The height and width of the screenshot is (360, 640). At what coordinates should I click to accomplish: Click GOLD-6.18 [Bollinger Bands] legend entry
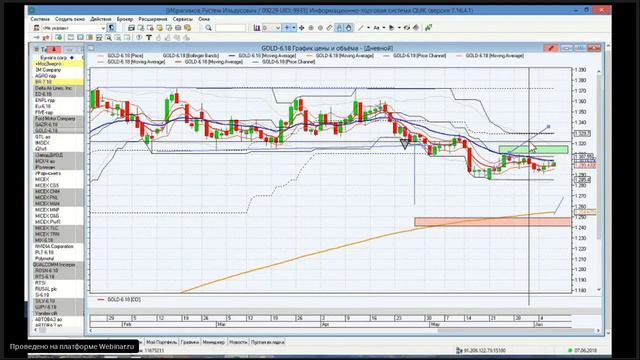tap(191, 56)
